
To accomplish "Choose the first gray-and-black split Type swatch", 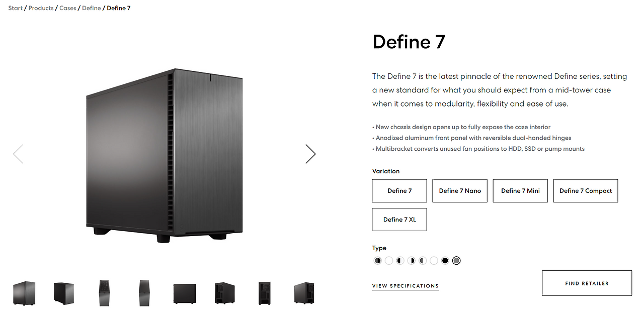I will (378, 261).
